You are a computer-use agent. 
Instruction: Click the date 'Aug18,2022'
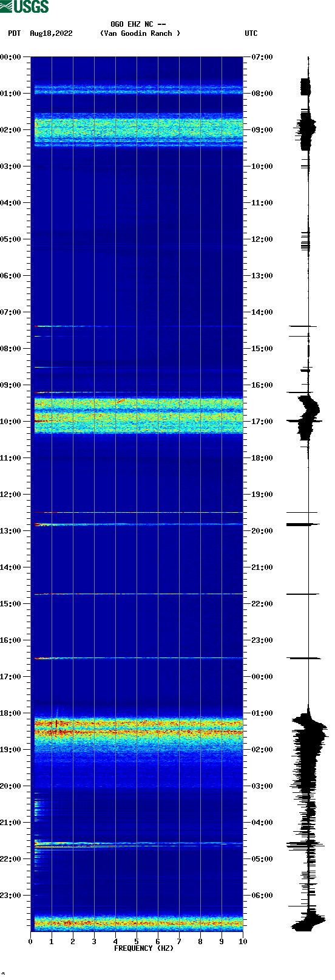click(x=51, y=33)
